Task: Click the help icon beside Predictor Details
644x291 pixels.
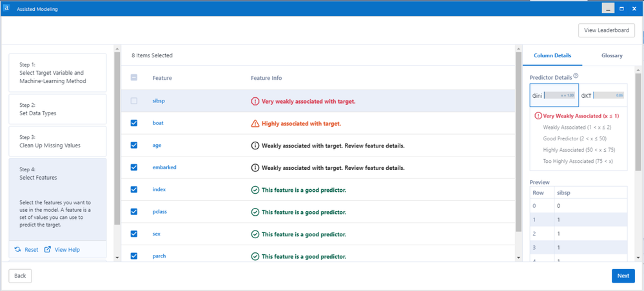Action: point(576,76)
